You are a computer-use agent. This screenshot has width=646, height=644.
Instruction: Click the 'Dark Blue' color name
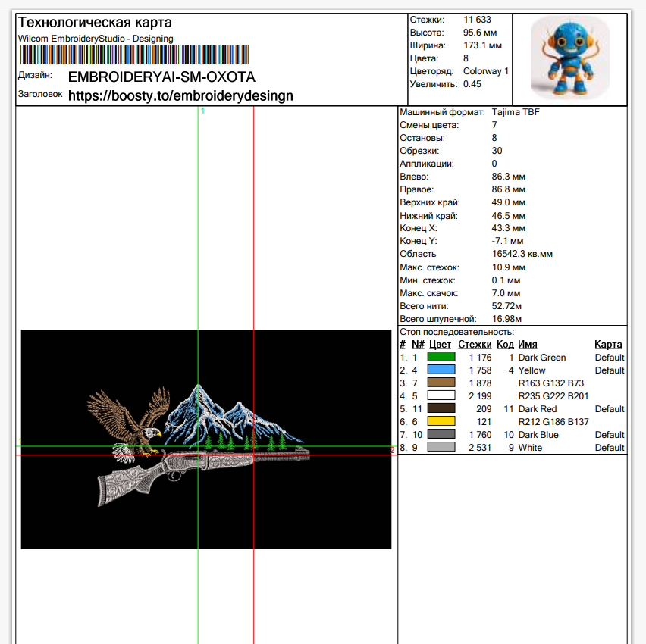(x=538, y=435)
